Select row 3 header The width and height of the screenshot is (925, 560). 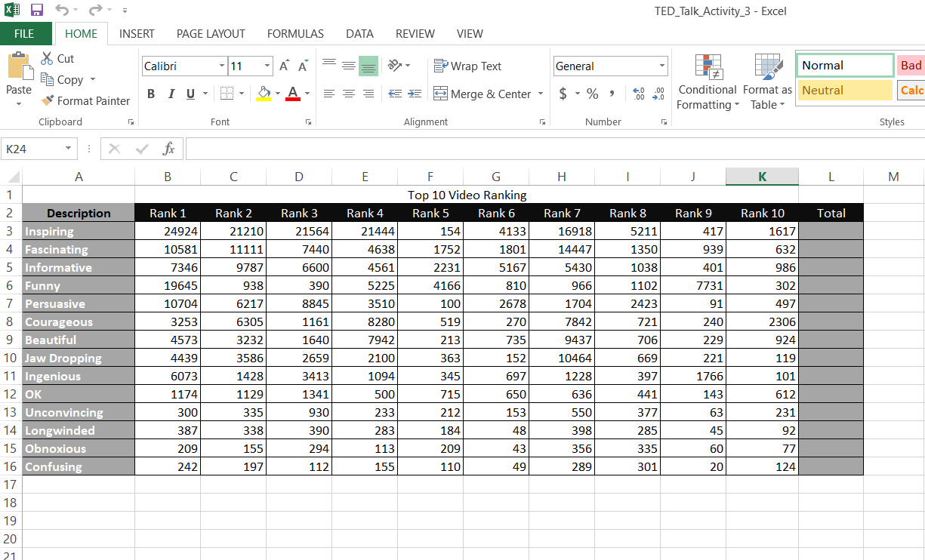(x=11, y=231)
